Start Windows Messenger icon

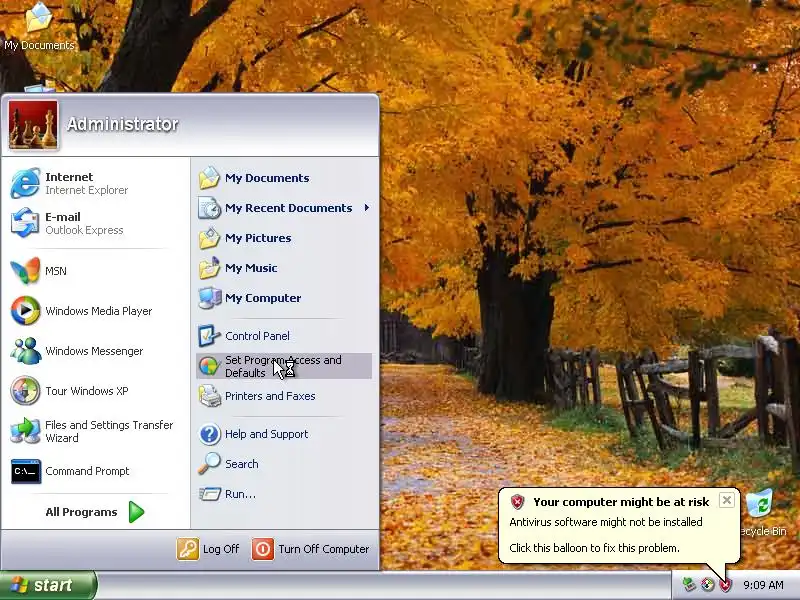(x=26, y=351)
